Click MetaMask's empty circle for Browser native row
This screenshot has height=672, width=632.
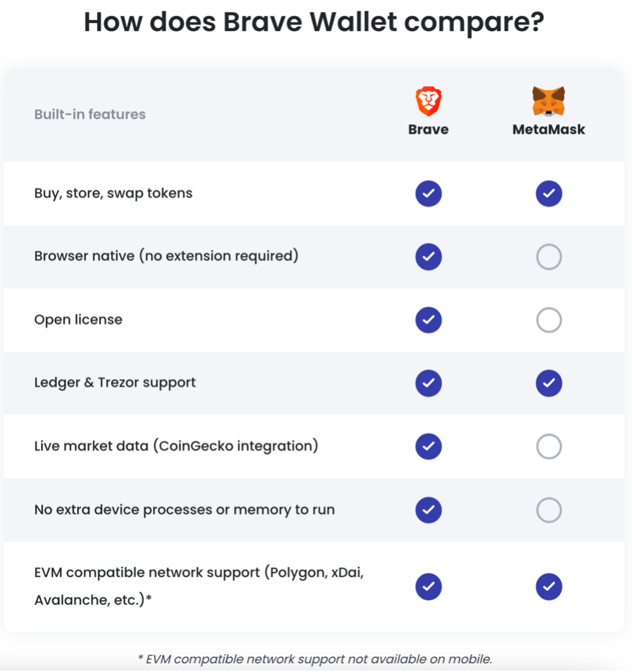click(x=549, y=257)
